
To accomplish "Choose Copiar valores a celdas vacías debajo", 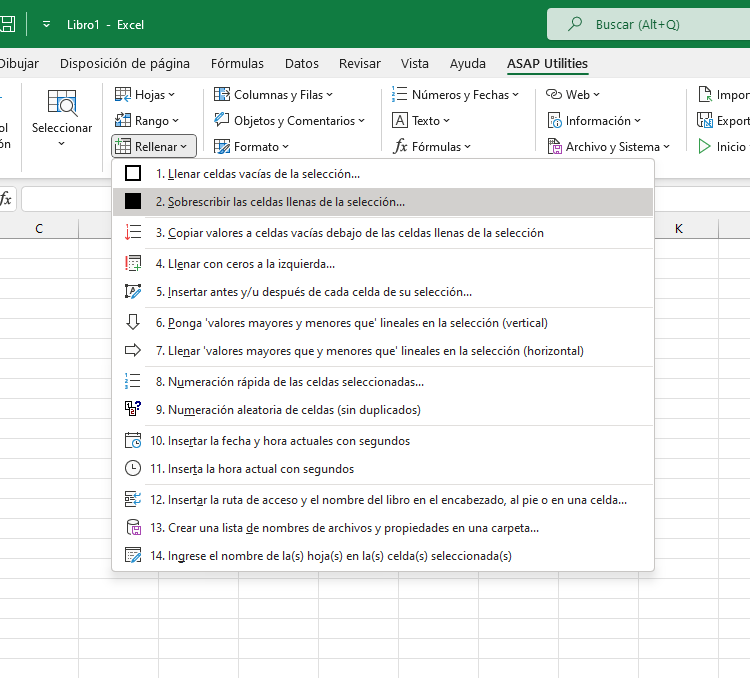I will click(383, 233).
